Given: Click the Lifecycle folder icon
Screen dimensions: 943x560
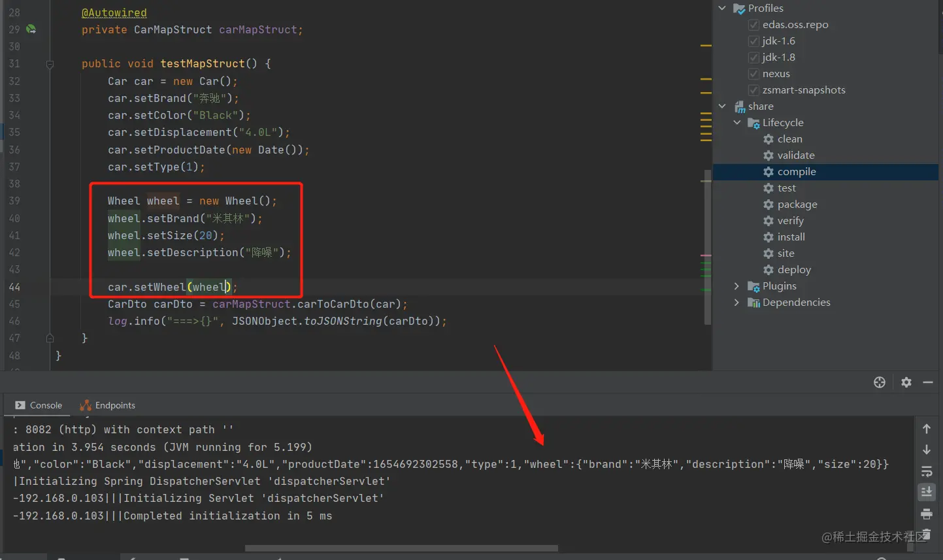Looking at the screenshot, I should click(753, 123).
